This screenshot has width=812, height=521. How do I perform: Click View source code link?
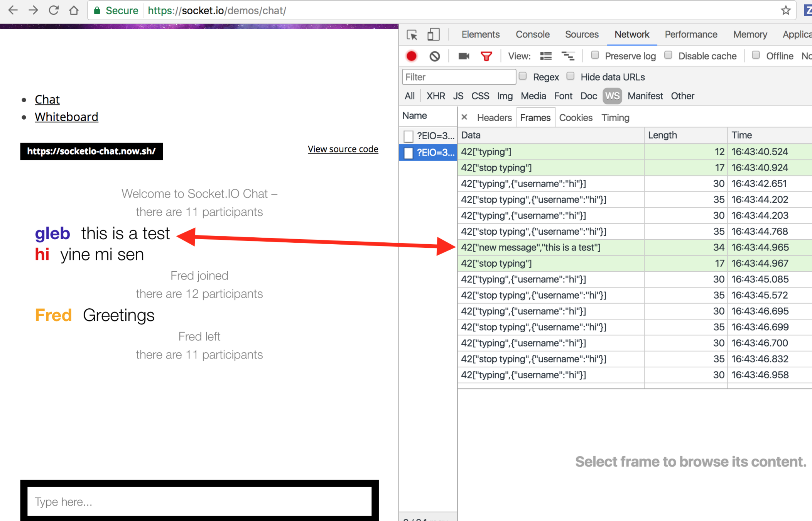click(343, 149)
